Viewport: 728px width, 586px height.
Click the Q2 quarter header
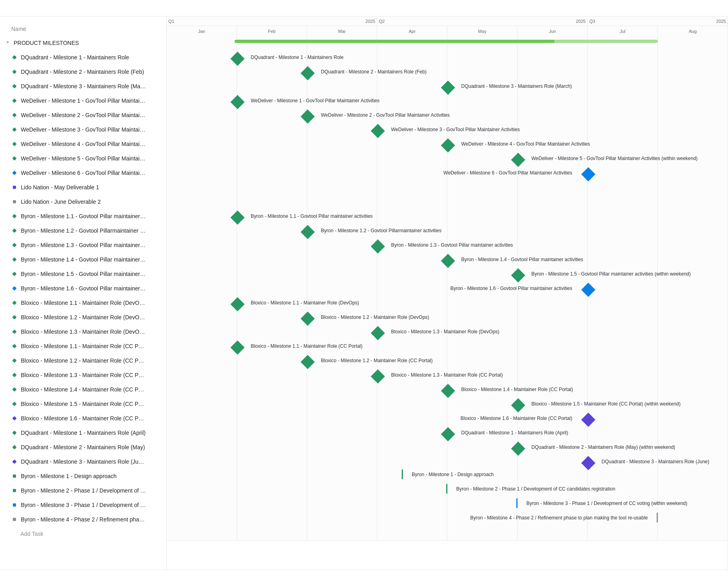[382, 21]
